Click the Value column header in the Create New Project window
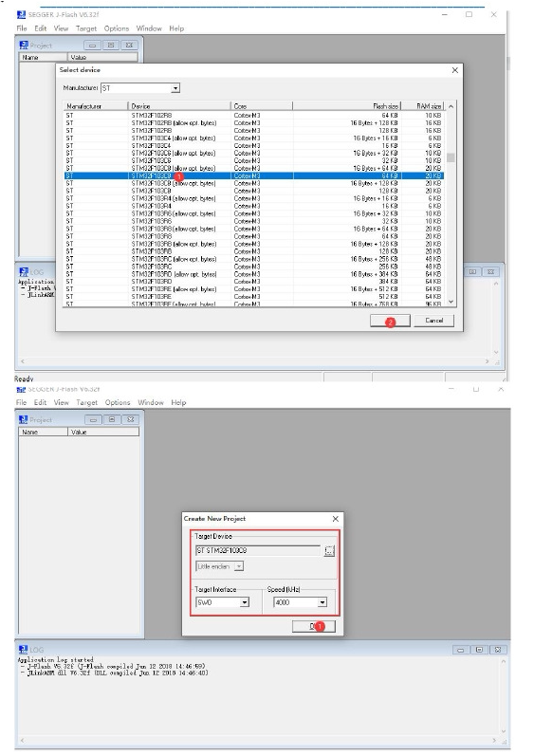534x756 pixels. (x=103, y=432)
